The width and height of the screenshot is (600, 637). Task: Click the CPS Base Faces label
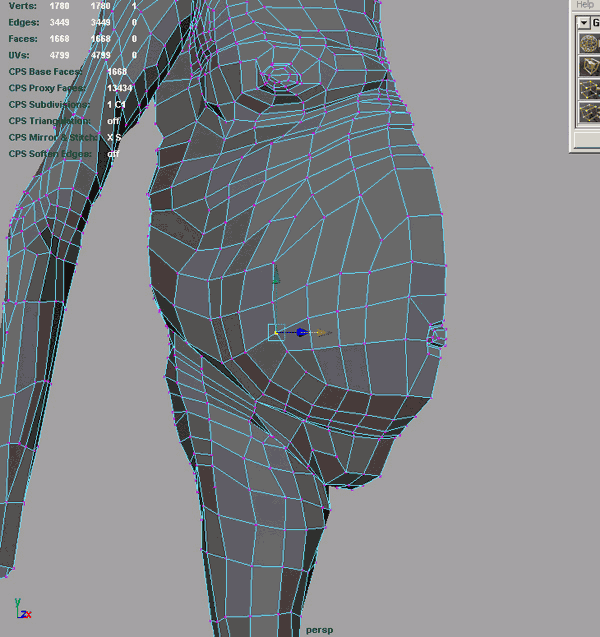[50, 72]
